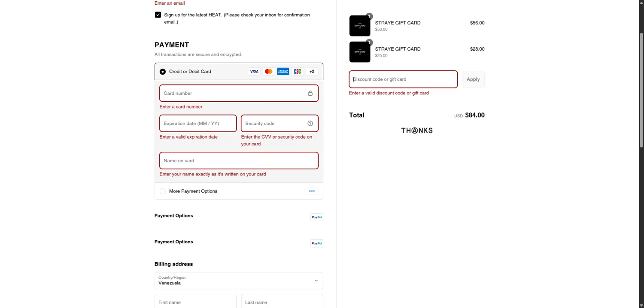Click the Apply discount button
644x308 pixels.
[x=473, y=79]
